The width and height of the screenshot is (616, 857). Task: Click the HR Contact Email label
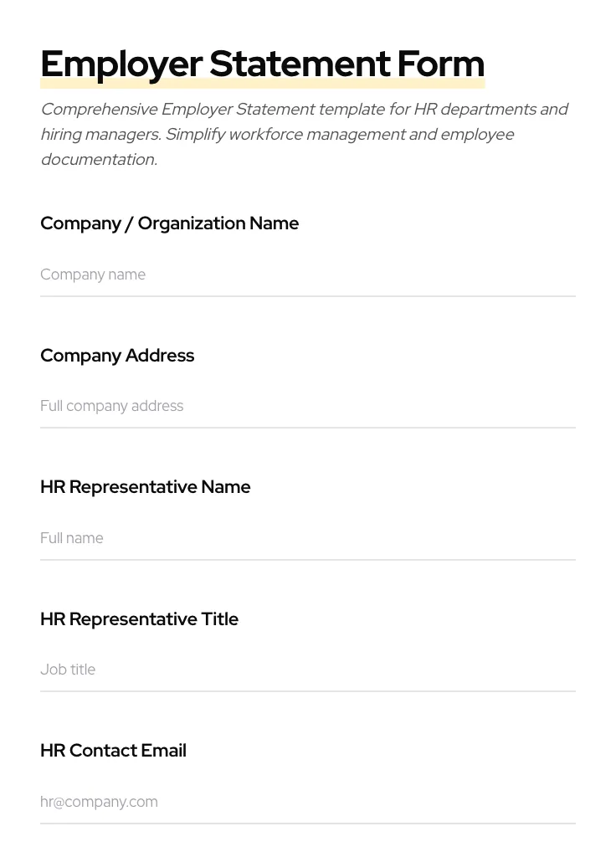pos(113,750)
